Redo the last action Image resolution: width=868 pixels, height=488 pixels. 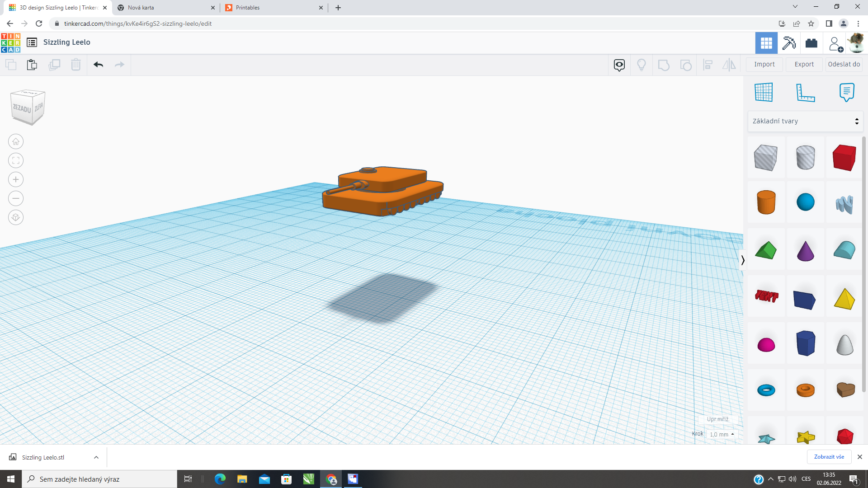(x=119, y=65)
